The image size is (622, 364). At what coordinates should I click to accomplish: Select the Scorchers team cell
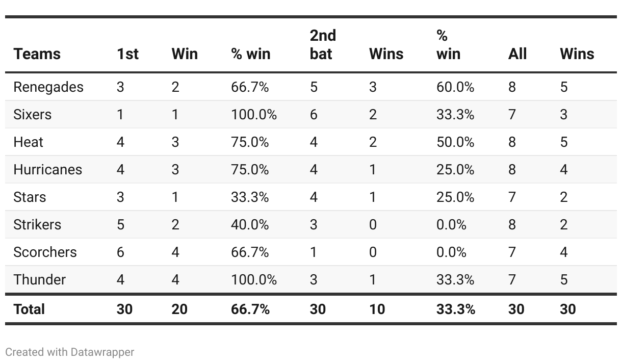pyautogui.click(x=45, y=252)
